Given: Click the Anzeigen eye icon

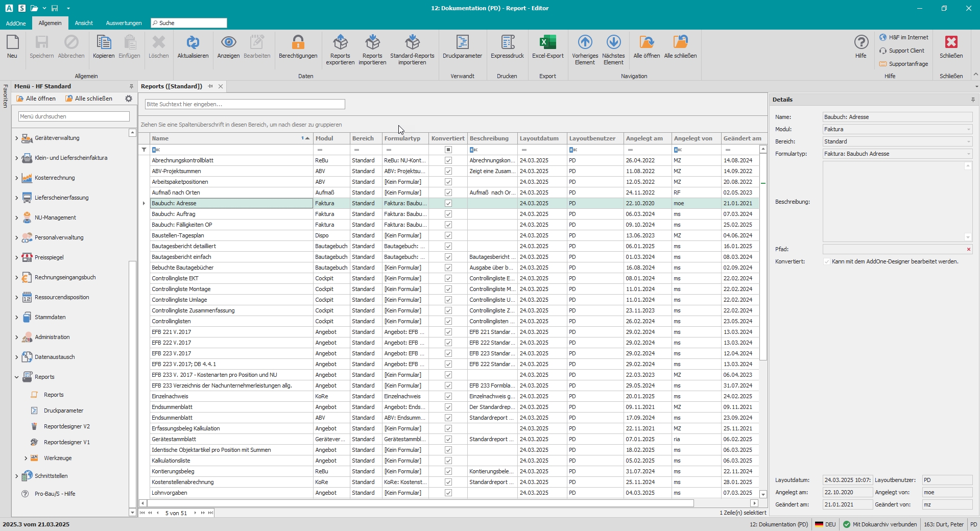Looking at the screenshot, I should point(228,43).
